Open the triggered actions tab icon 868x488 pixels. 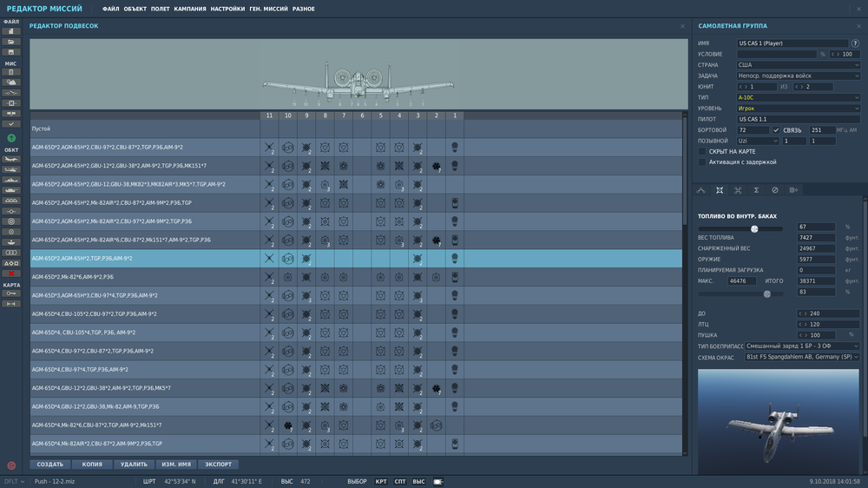[738, 190]
